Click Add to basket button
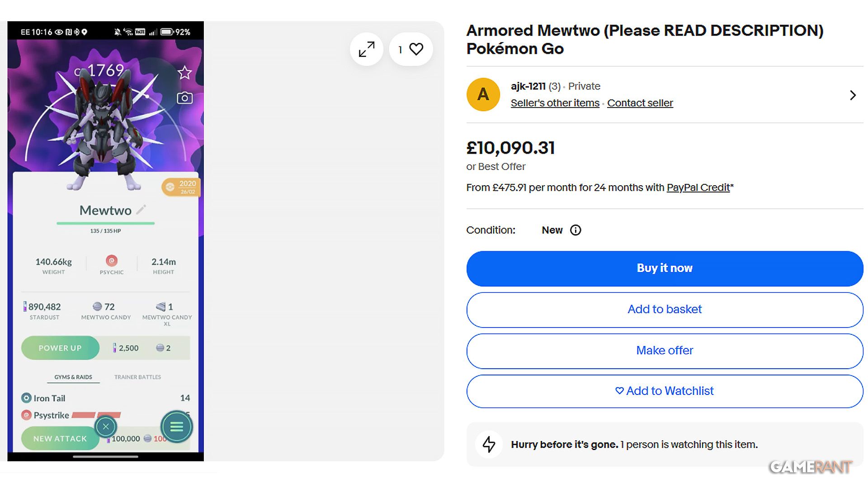The image size is (868, 488). coord(665,310)
